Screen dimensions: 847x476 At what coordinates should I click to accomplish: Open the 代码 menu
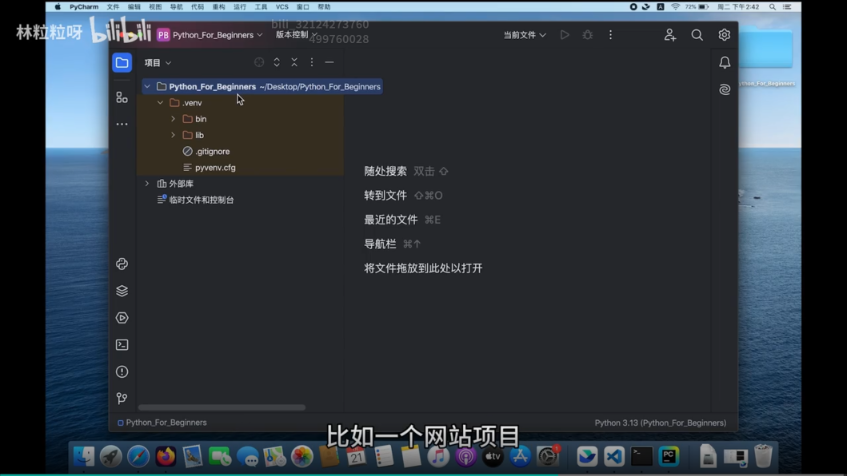point(198,7)
